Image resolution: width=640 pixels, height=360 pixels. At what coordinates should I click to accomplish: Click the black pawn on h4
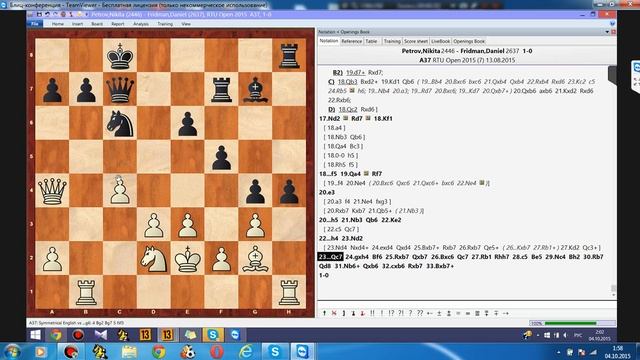tap(289, 191)
